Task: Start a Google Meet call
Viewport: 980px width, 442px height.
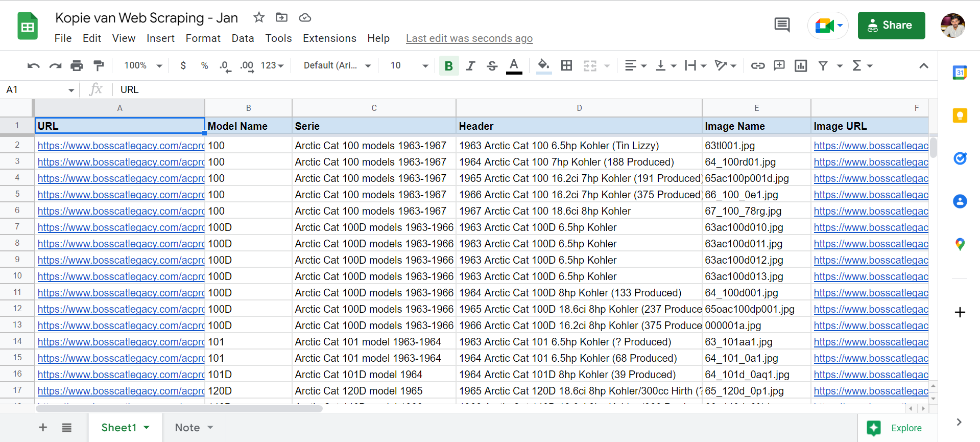Action: click(828, 25)
